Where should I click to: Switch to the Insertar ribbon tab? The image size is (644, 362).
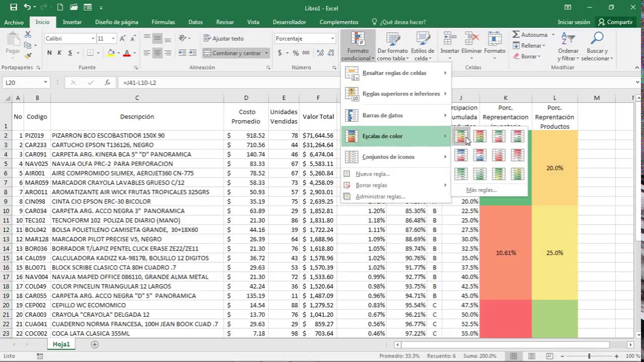pos(72,22)
